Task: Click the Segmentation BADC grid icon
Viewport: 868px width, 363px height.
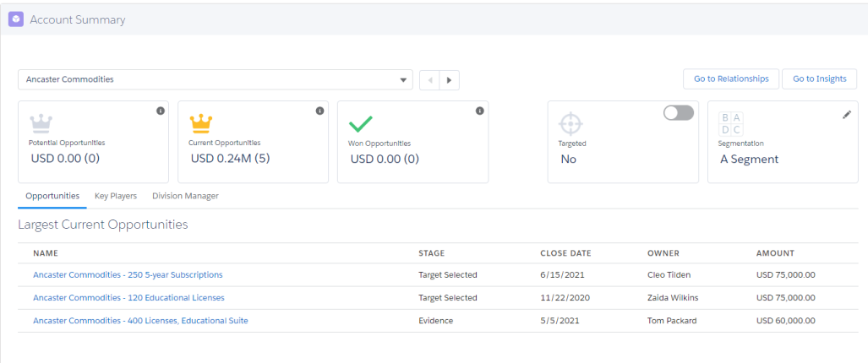Action: point(731,124)
